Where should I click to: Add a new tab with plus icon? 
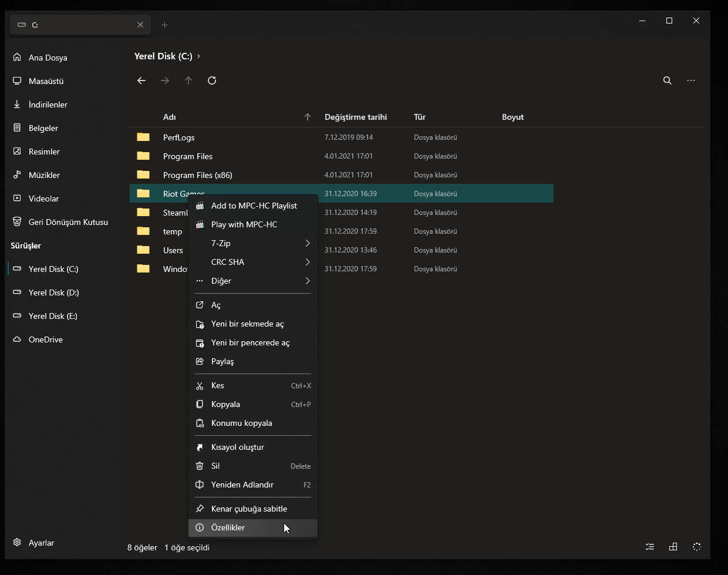click(165, 25)
